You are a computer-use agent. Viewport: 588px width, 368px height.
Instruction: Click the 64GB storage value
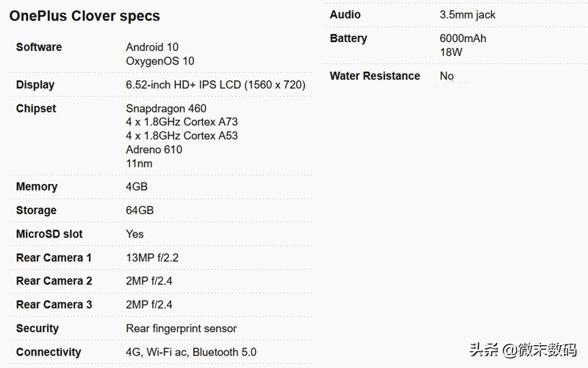[140, 210]
